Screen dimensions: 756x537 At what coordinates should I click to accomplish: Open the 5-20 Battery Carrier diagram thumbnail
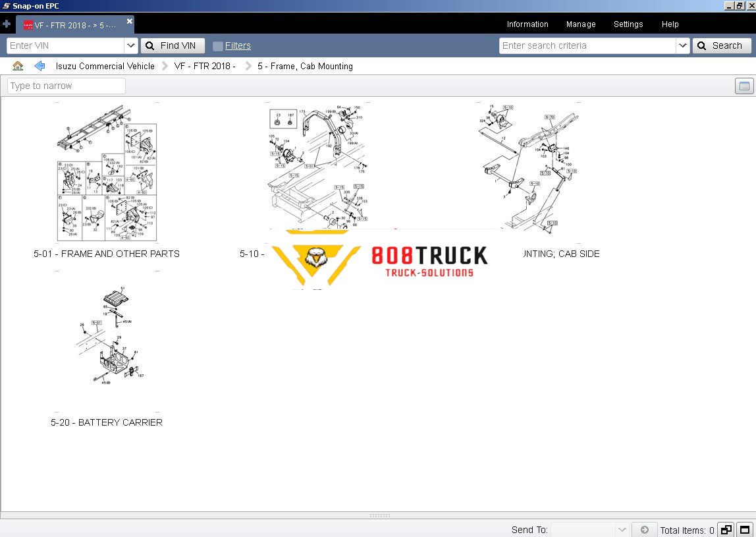point(107,336)
